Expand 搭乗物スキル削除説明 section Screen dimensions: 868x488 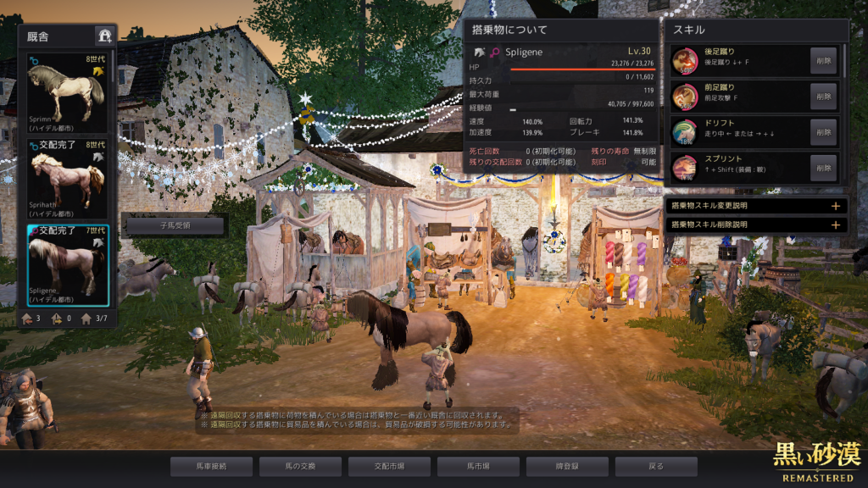[x=835, y=225]
